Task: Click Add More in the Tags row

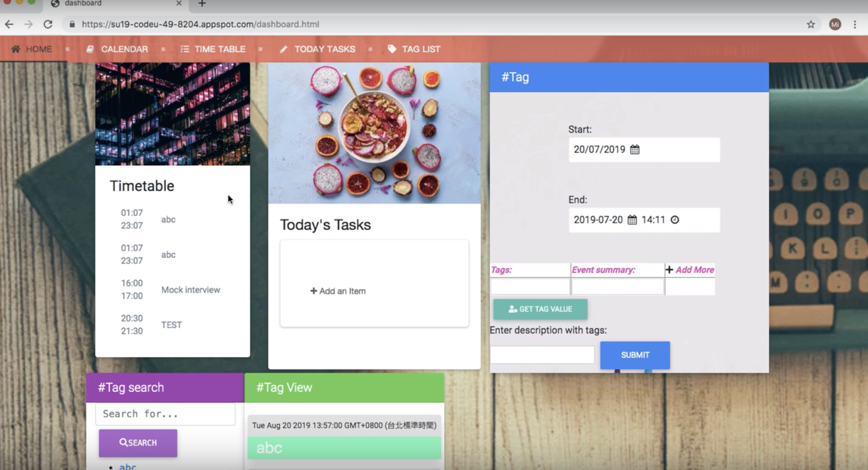Action: 690,270
